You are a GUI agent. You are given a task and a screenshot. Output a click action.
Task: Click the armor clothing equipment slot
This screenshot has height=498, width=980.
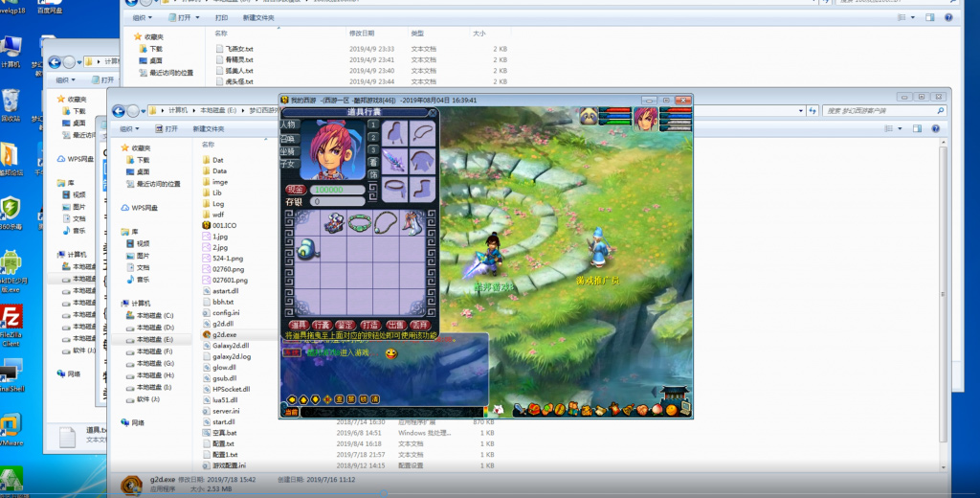point(422,161)
